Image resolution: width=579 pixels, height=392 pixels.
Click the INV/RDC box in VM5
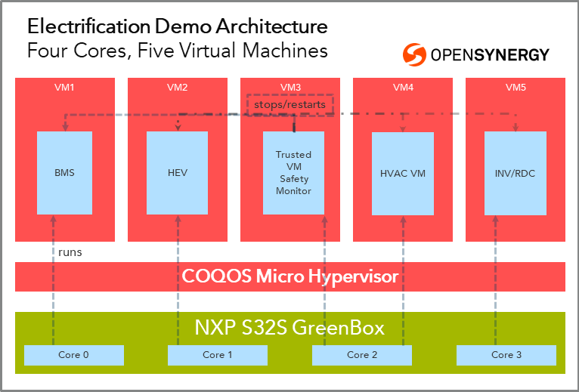click(515, 172)
